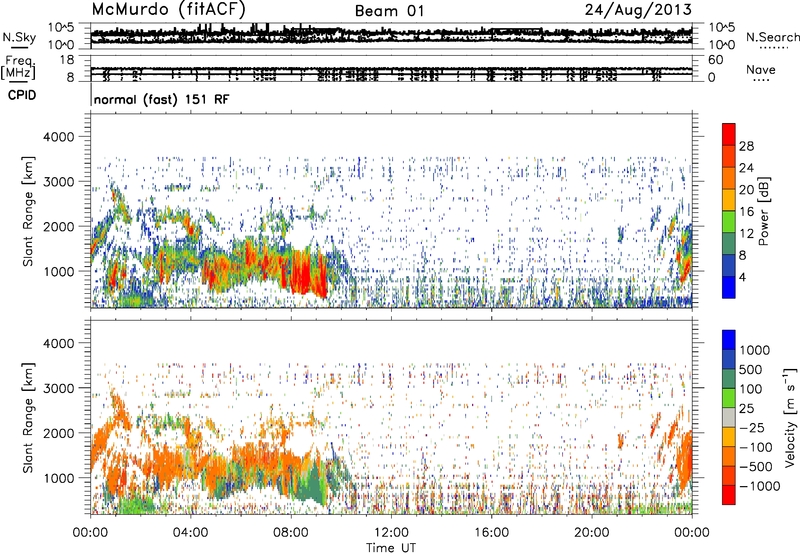This screenshot has height=554, width=800.
Task: Click the noise sky trace panel at top
Action: pos(391,36)
